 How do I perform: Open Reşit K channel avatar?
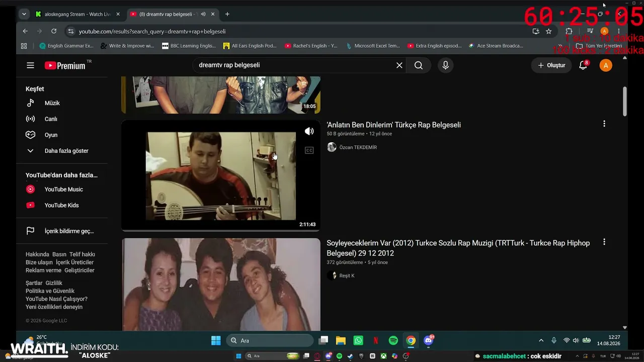click(332, 276)
